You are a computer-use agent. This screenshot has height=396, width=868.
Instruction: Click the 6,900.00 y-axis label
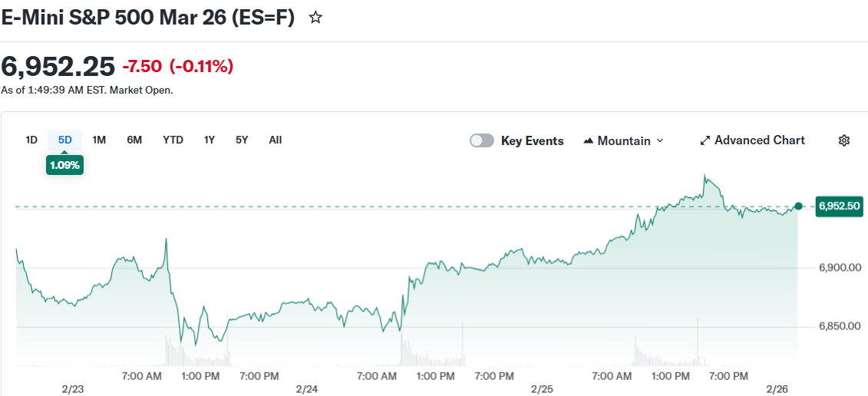click(840, 268)
